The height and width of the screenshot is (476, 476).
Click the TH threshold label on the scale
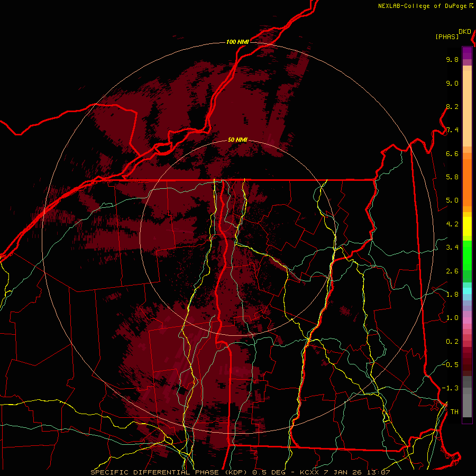tap(454, 412)
